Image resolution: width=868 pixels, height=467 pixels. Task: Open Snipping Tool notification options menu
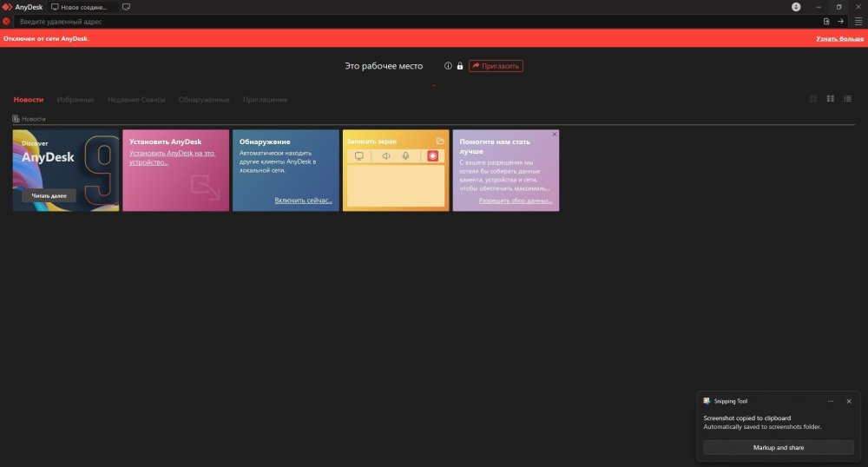click(831, 401)
